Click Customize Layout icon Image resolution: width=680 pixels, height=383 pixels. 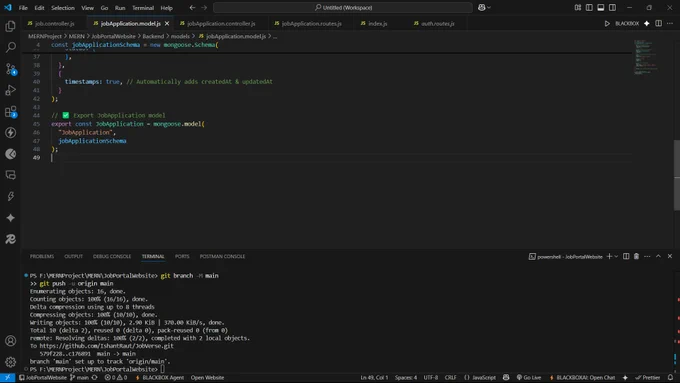point(578,7)
